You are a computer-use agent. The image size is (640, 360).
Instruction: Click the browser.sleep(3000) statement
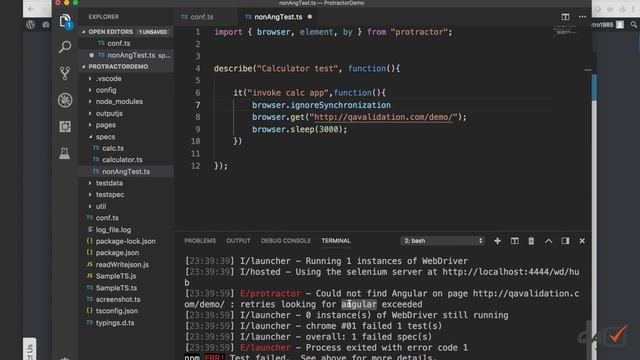coord(299,129)
